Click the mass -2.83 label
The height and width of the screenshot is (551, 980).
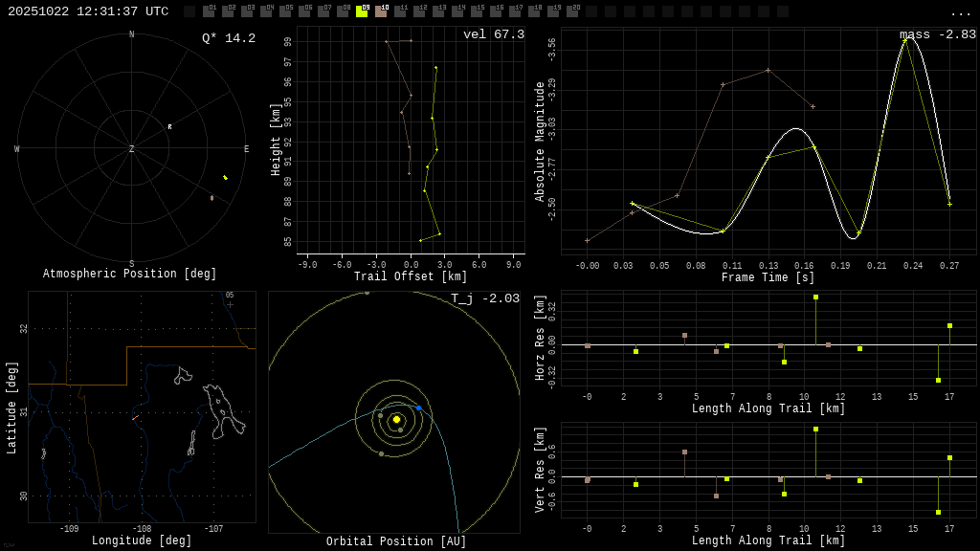point(937,34)
